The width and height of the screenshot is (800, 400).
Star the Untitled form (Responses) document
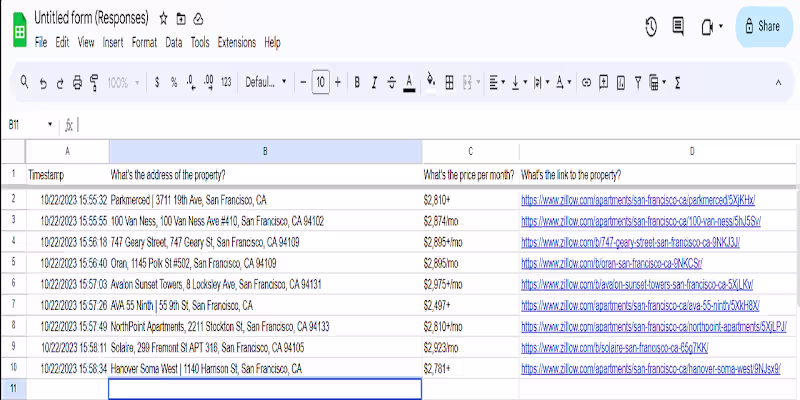(x=163, y=19)
